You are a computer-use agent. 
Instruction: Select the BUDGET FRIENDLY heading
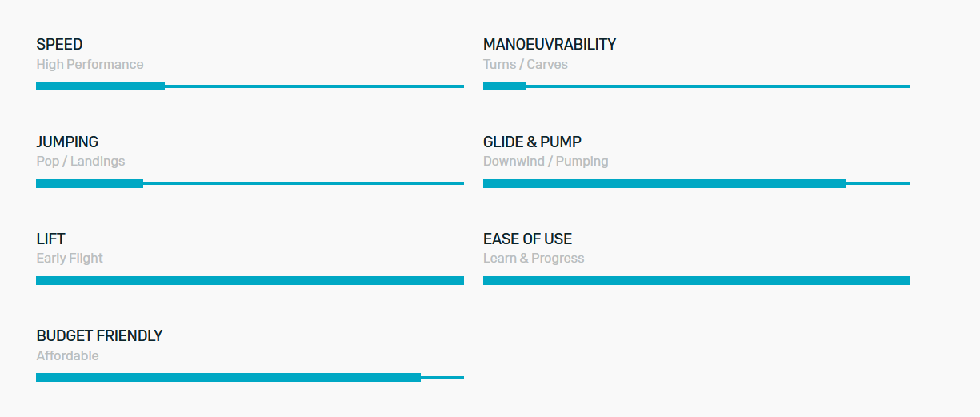click(99, 336)
